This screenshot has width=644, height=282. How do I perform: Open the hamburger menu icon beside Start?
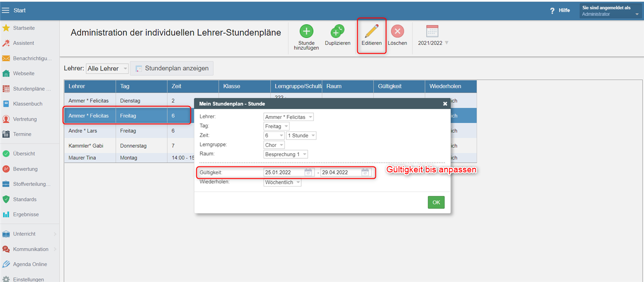click(x=6, y=10)
